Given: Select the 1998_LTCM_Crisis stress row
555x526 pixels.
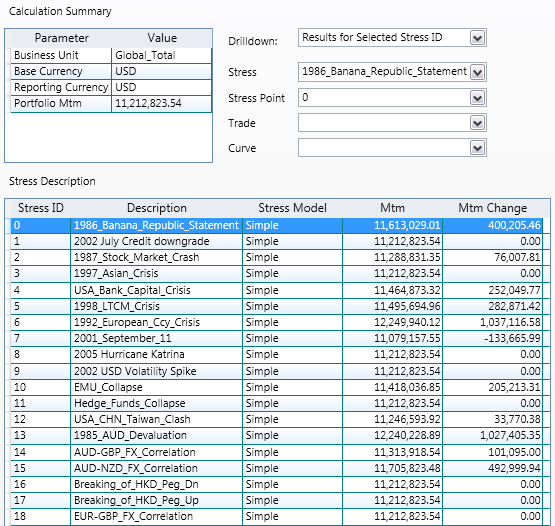Looking at the screenshot, I should [x=276, y=306].
